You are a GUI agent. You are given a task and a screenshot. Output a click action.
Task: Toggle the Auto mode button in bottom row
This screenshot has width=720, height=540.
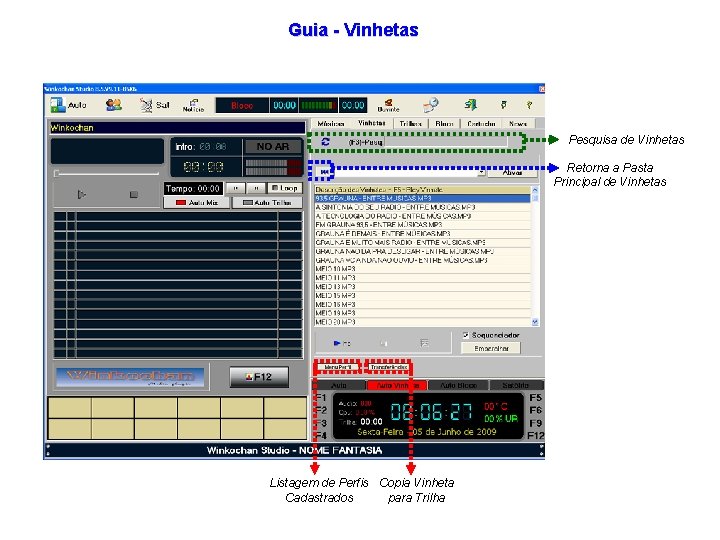(339, 385)
